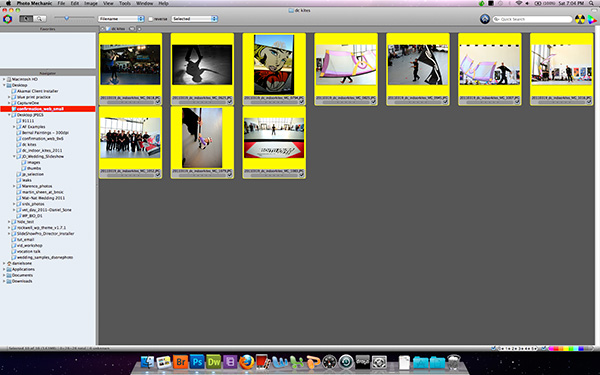Select dc_indoor_kites_2011 folder in Navigator
The height and width of the screenshot is (375, 600).
click(42, 150)
